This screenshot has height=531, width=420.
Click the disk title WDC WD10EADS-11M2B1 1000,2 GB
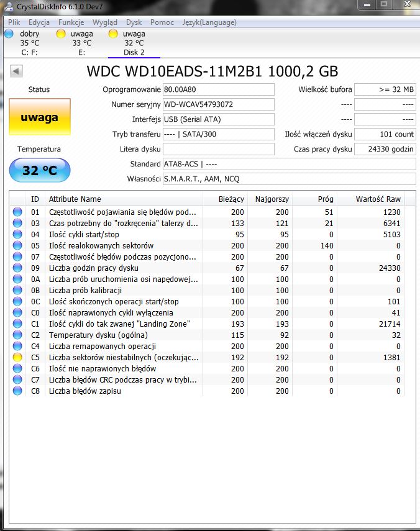[212, 71]
